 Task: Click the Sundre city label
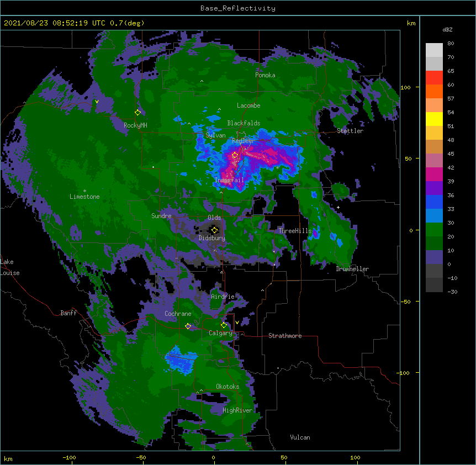pos(161,216)
